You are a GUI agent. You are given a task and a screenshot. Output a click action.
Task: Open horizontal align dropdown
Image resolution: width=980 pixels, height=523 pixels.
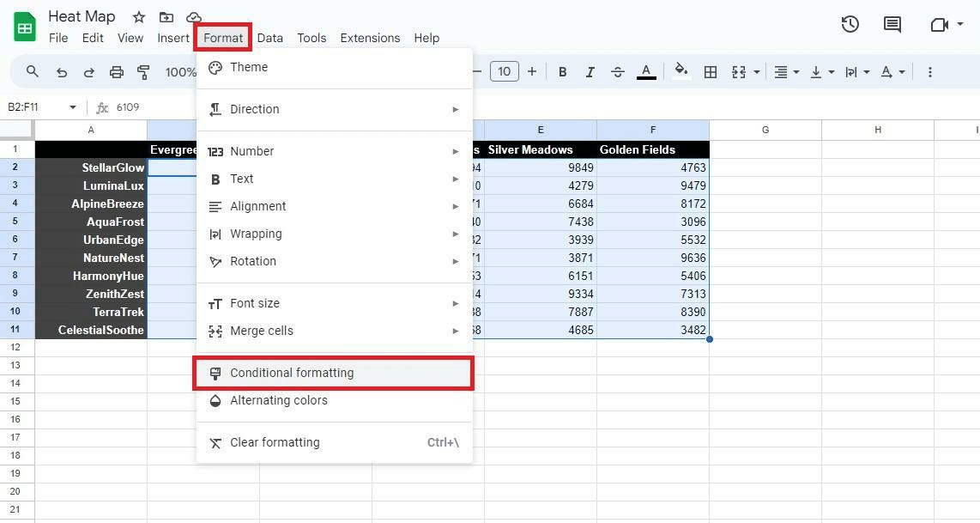[787, 72]
